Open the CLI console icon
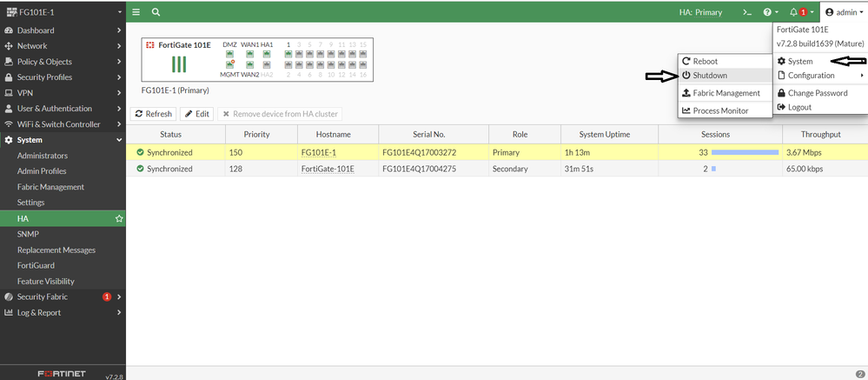 (x=746, y=12)
